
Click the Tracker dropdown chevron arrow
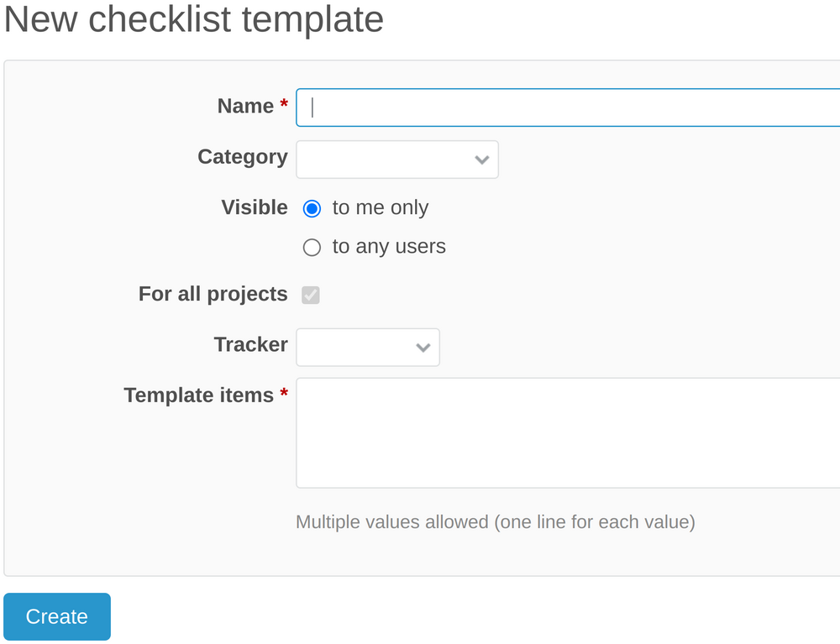[423, 347]
